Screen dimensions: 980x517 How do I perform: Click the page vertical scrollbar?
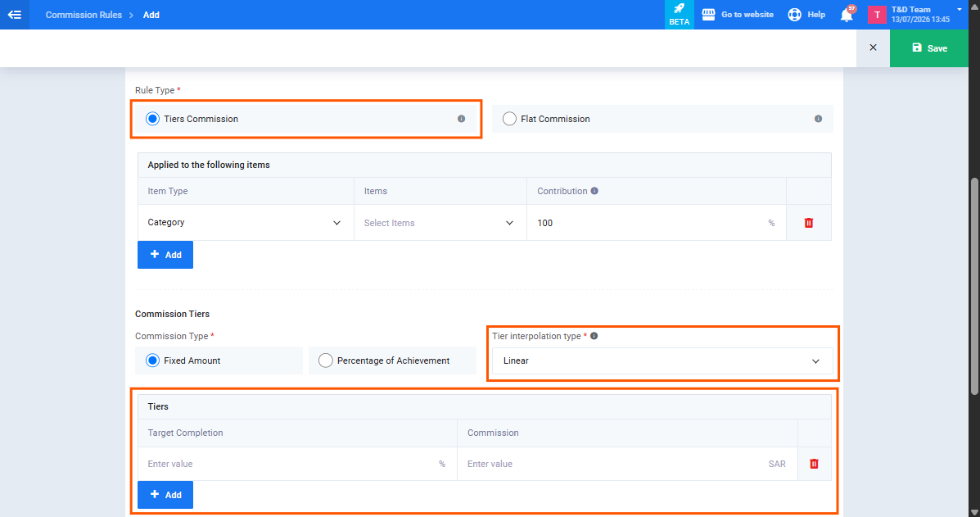(x=973, y=286)
